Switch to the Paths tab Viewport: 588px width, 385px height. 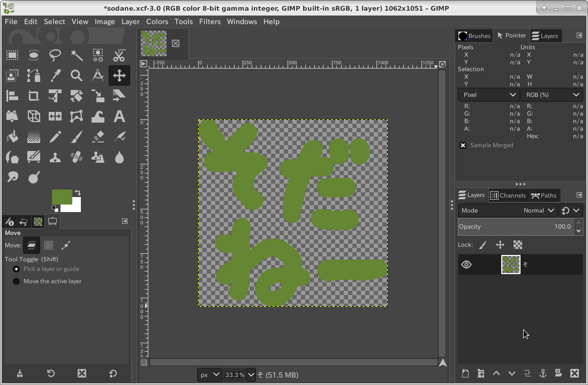pos(544,195)
